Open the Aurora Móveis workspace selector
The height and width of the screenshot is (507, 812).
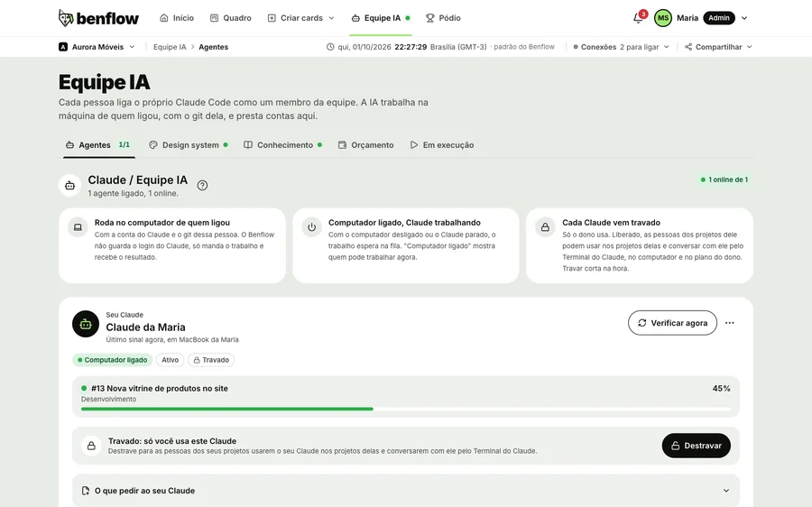(97, 47)
